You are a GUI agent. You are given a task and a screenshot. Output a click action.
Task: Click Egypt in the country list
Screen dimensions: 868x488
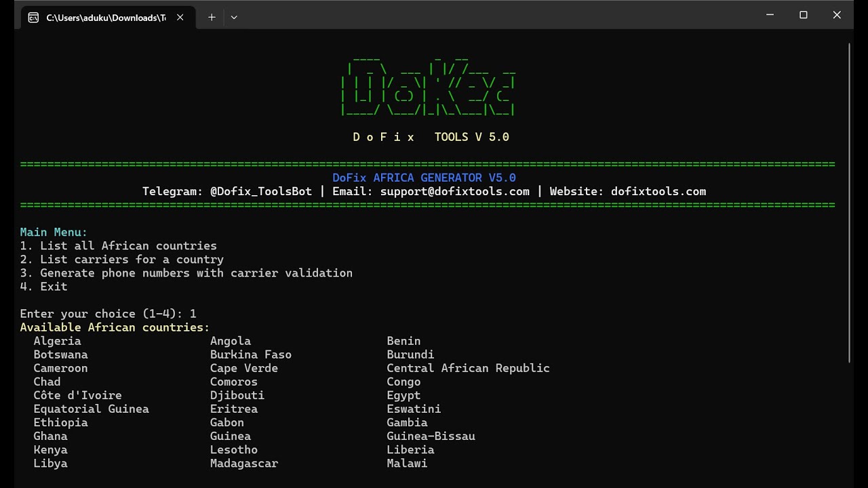[x=403, y=395]
